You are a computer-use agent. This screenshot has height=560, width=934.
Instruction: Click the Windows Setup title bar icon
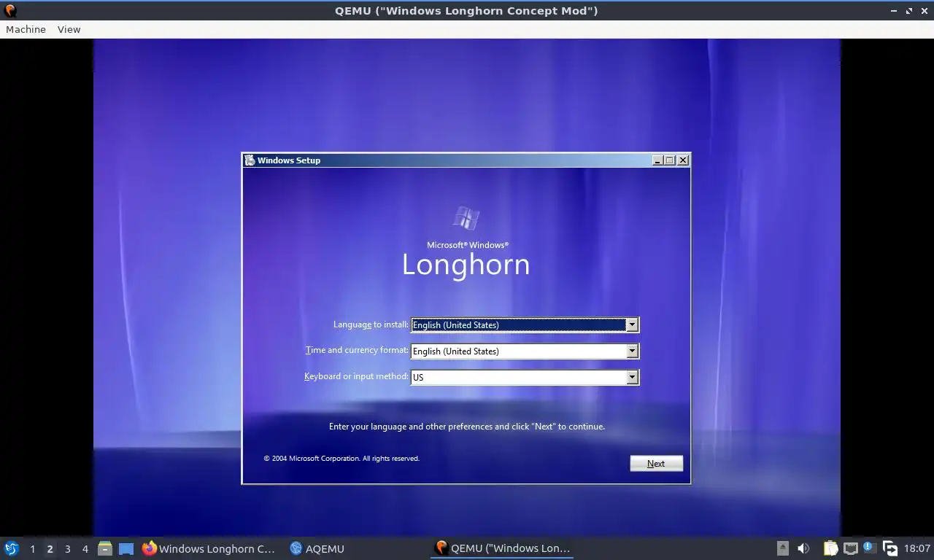[250, 160]
